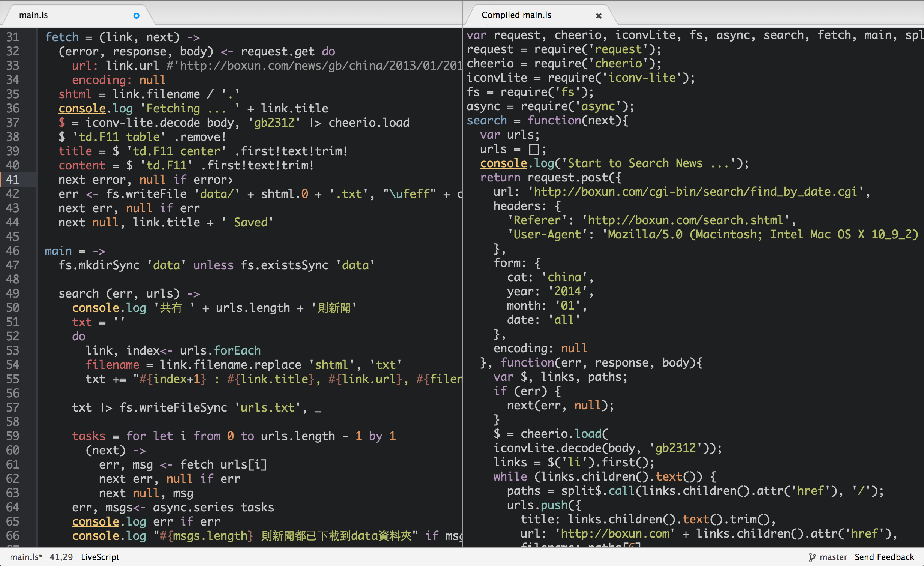Click the fetch definition on line 31
Screen dimensions: 924x566
62,37
